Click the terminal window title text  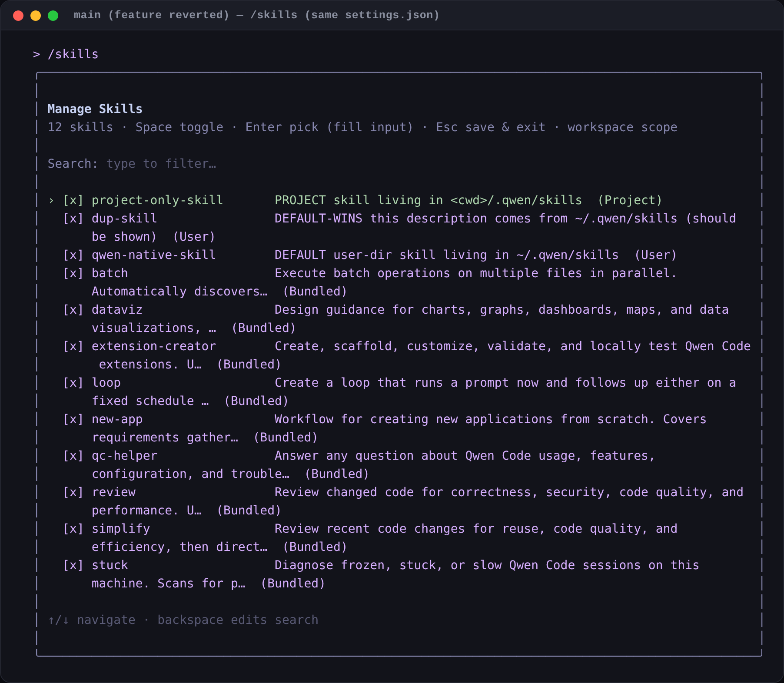click(x=256, y=15)
